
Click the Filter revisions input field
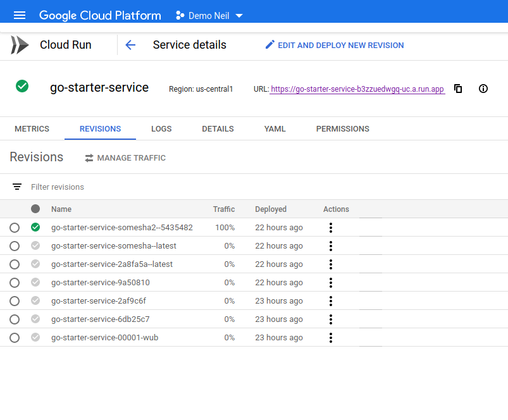190,187
